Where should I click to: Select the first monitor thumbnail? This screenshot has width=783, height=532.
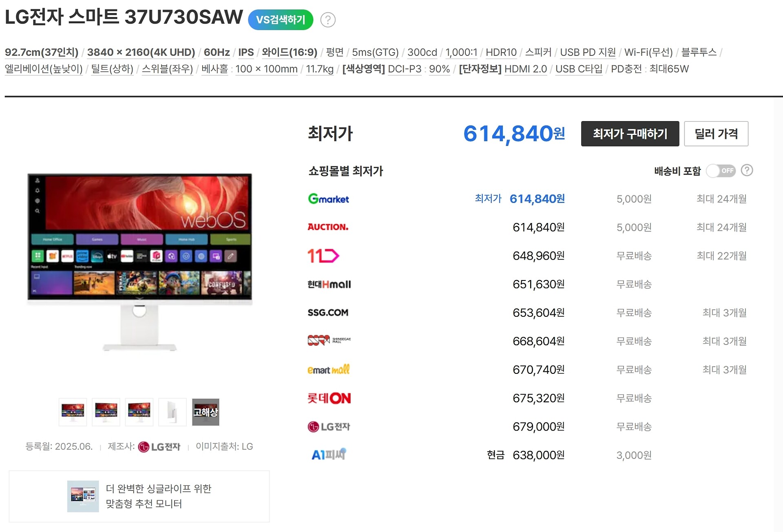tap(73, 412)
